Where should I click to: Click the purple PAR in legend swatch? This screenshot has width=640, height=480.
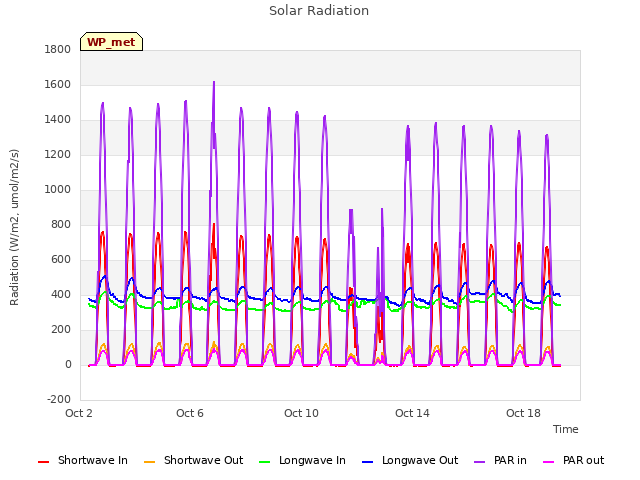[x=479, y=462]
